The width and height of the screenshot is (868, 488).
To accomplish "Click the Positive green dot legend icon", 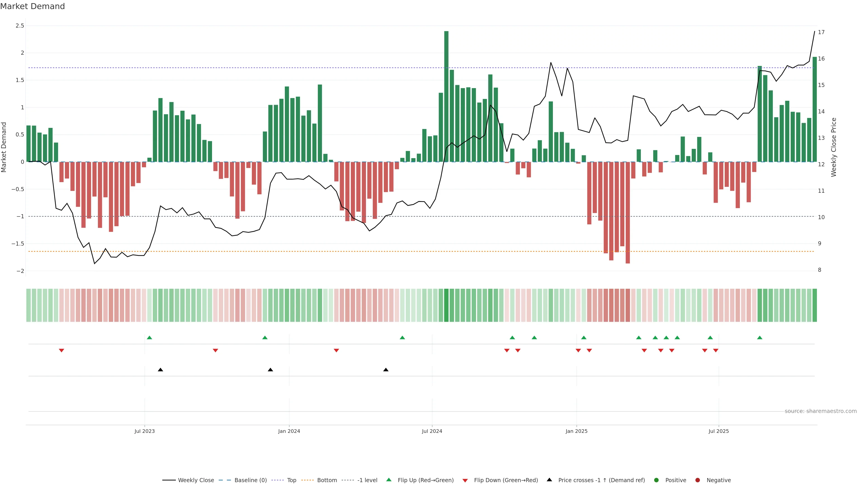I will [x=656, y=480].
